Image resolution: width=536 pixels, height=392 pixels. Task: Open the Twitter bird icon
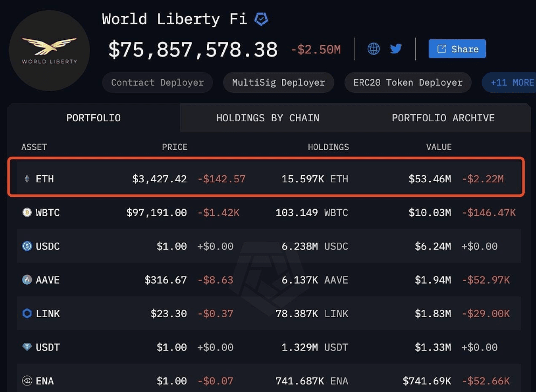(396, 49)
